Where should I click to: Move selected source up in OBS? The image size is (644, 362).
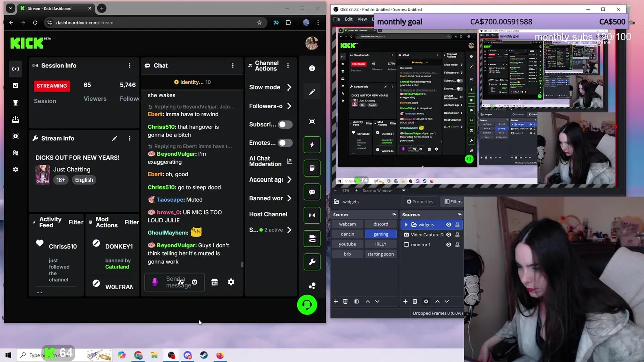tap(437, 301)
